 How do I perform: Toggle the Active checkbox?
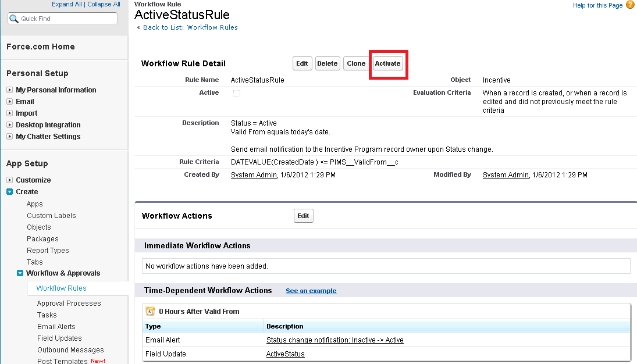pos(237,93)
